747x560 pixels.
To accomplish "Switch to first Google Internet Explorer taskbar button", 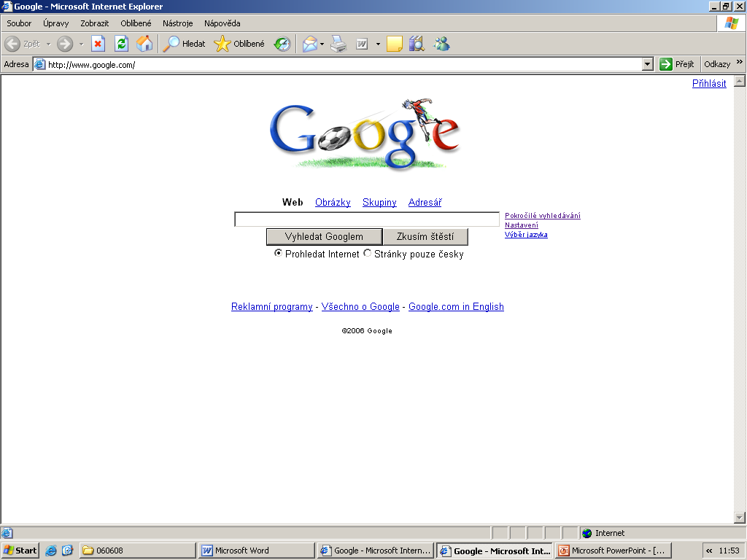I will point(376,551).
